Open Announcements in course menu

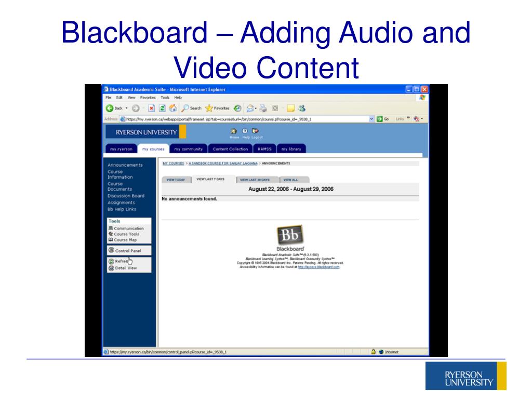(125, 165)
